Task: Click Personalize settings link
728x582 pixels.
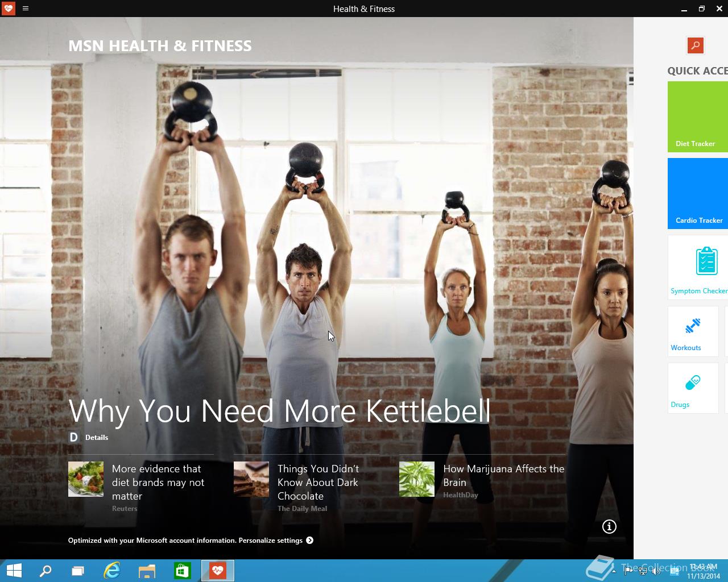Action: coord(271,541)
